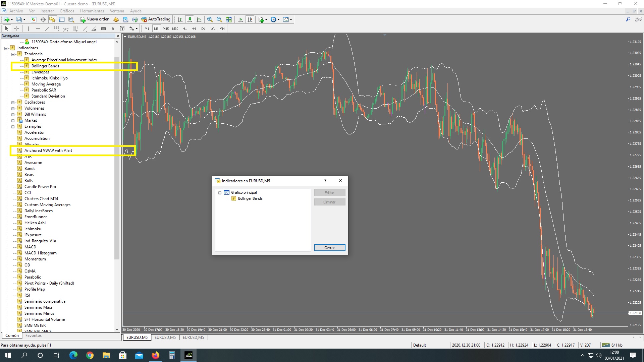Screen dimensions: 644x362
Task: Switch to the Favoritos navigator tab
Action: [34, 336]
